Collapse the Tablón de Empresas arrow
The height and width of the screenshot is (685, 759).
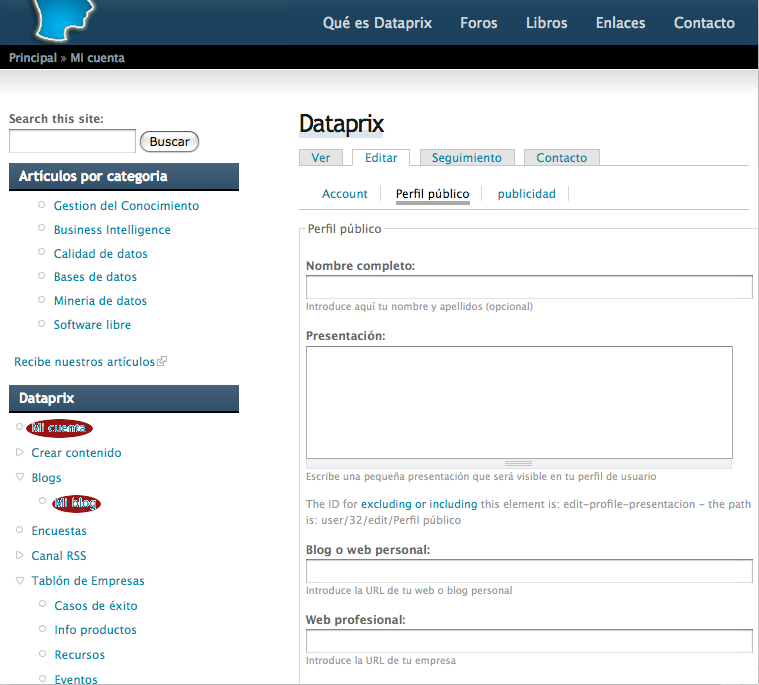20,580
